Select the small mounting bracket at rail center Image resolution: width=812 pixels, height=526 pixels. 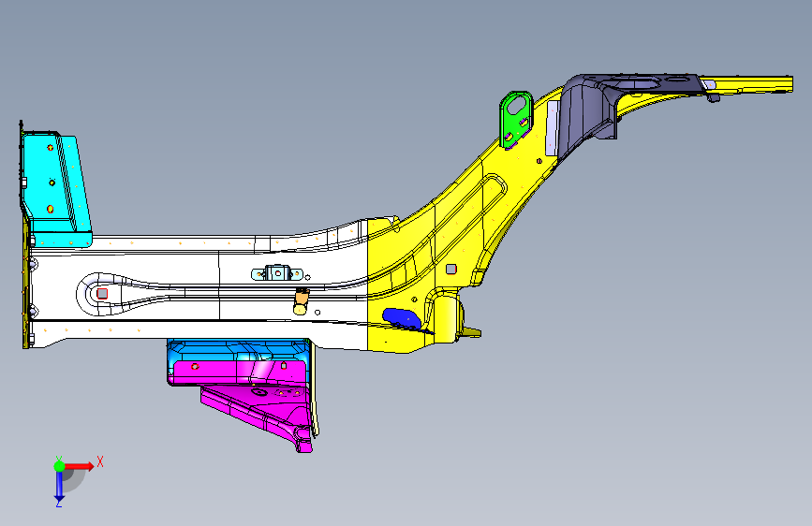pos(277,273)
